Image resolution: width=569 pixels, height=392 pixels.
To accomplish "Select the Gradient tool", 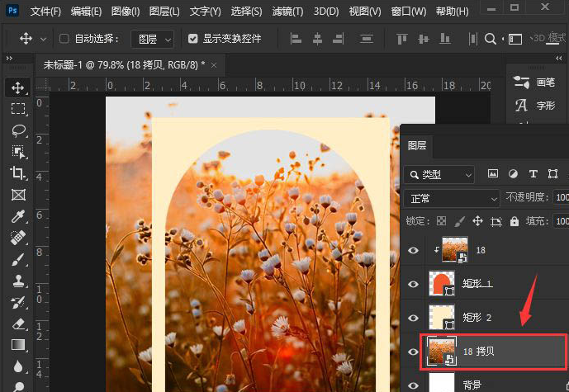I will [x=18, y=345].
